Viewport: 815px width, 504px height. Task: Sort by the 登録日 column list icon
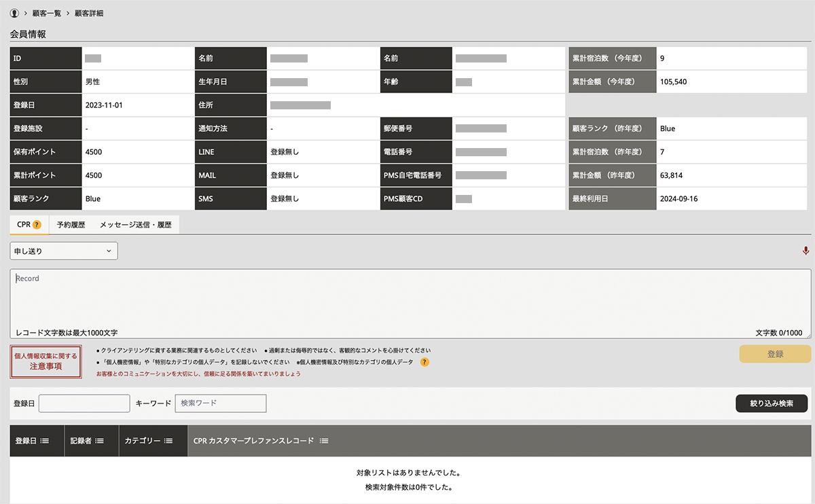click(x=45, y=441)
